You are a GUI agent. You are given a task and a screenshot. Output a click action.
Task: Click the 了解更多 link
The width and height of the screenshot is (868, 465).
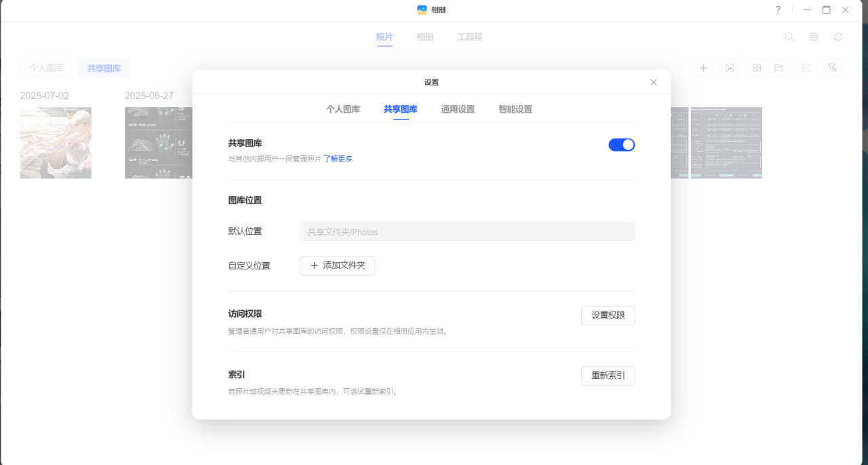click(x=338, y=159)
